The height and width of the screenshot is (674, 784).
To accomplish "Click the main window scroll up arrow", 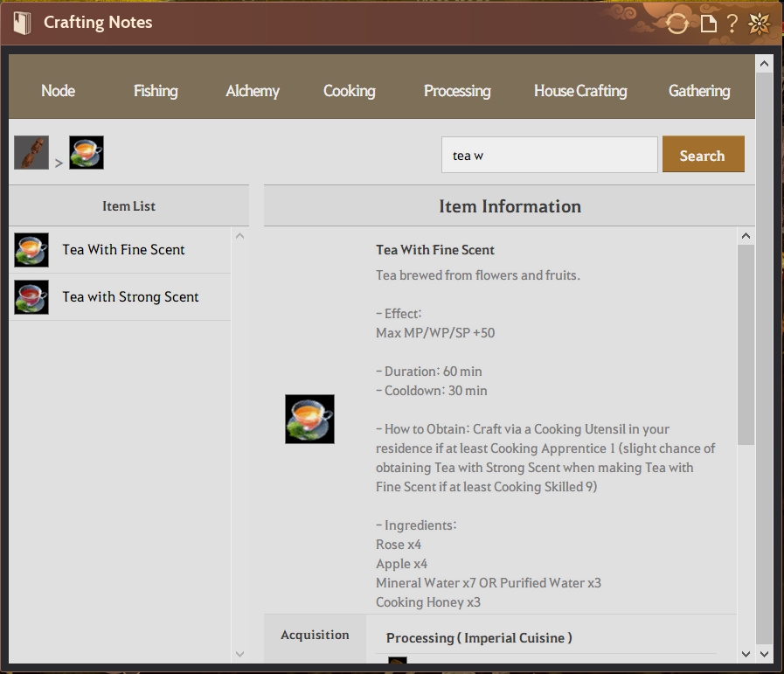I will point(764,64).
